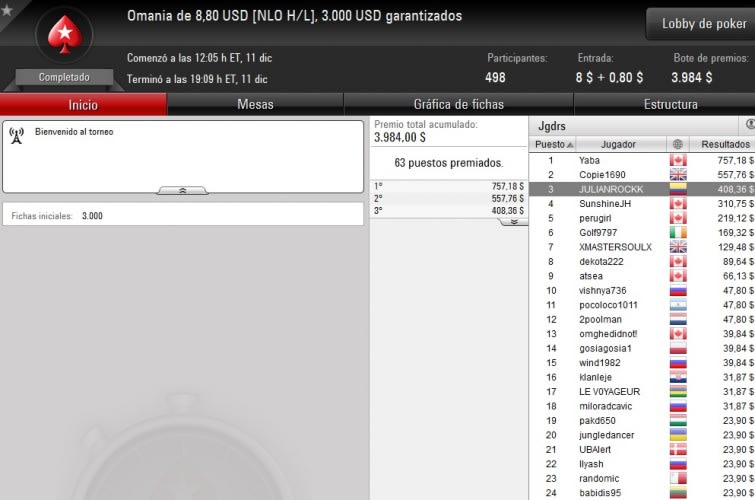Click the Bote de premios value 3.984 $
The image size is (755, 500).
click(691, 77)
